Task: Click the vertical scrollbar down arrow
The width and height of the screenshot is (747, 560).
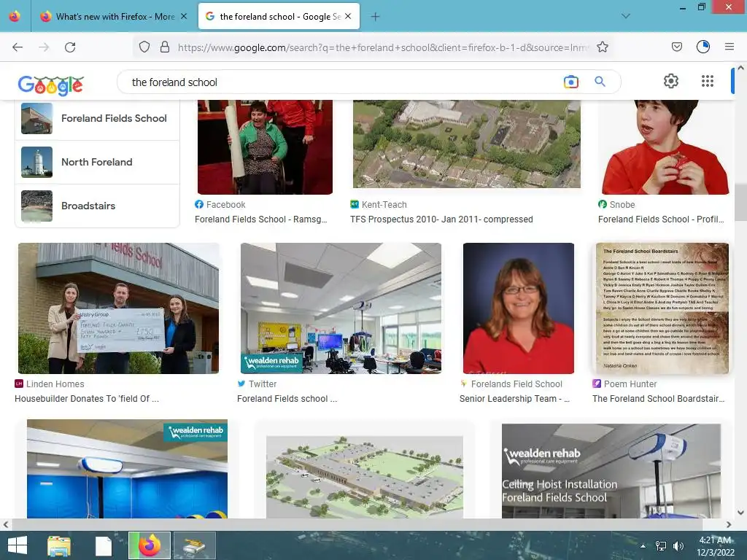Action: click(x=740, y=513)
